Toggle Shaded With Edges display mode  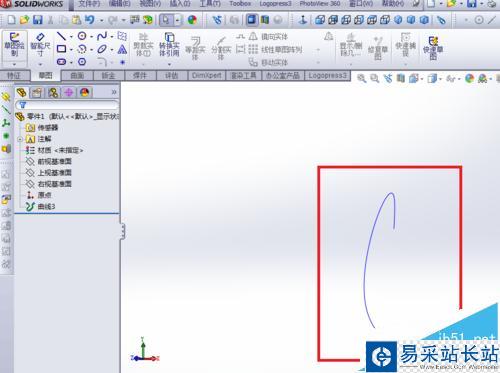point(251,20)
